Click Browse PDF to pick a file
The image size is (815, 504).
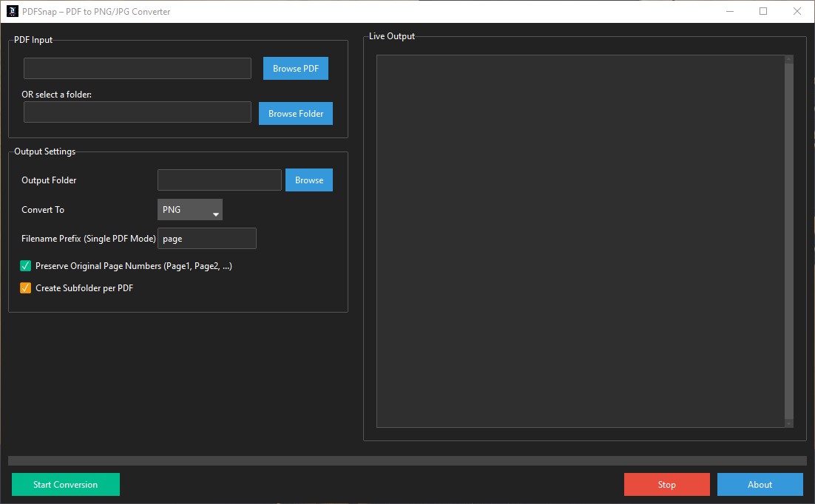(295, 68)
